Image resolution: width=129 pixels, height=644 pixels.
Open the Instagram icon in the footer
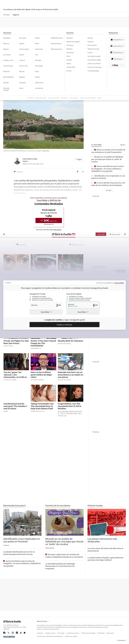pos(13,633)
